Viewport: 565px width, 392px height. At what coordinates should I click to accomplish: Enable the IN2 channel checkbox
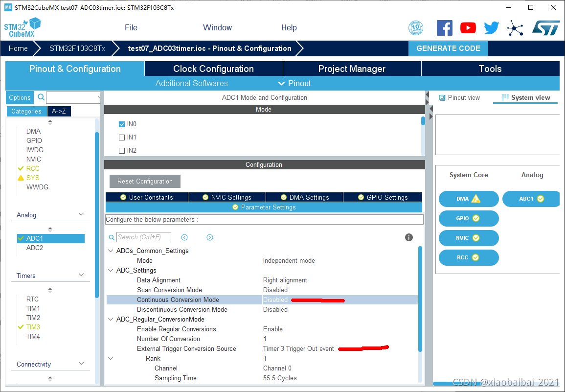pyautogui.click(x=122, y=151)
